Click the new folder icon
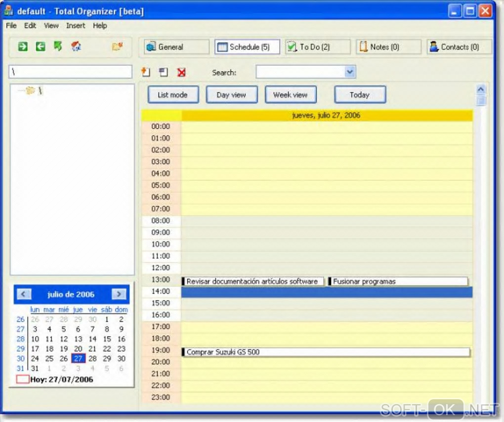 point(117,47)
